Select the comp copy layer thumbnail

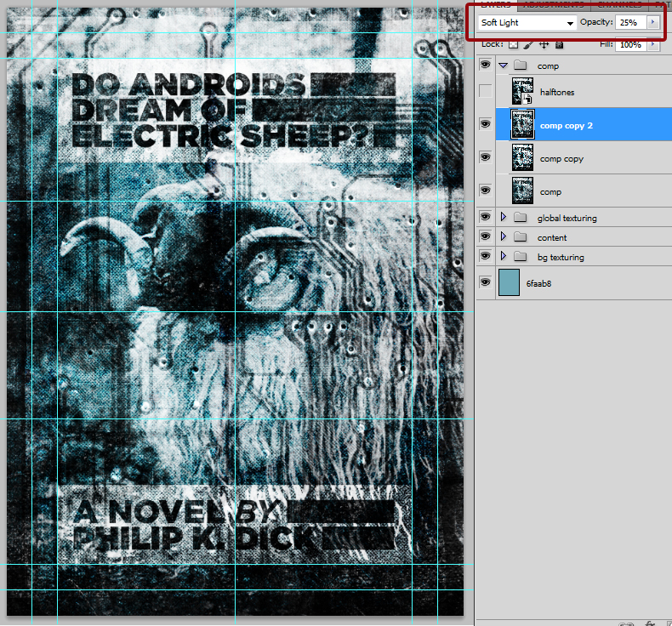pyautogui.click(x=522, y=157)
